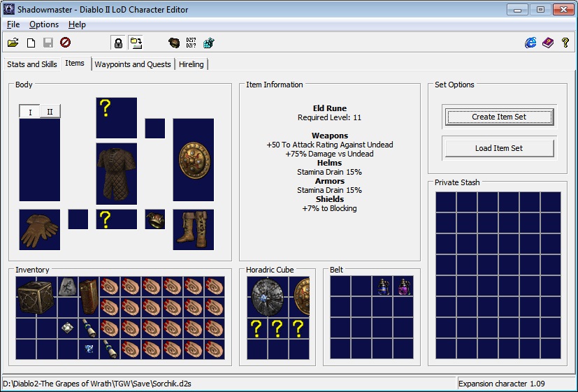Click the padlock toolbar icon
Viewport: 578px width, 392px height.
[118, 43]
